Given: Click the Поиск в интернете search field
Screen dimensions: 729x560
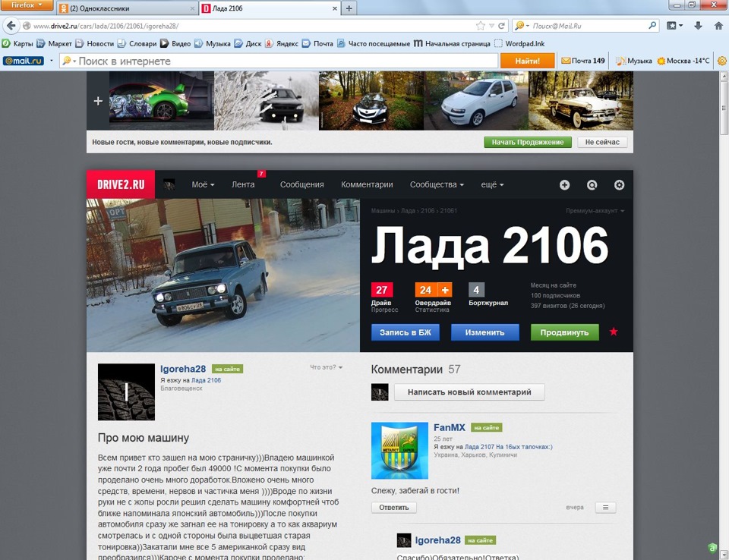Looking at the screenshot, I should [279, 61].
